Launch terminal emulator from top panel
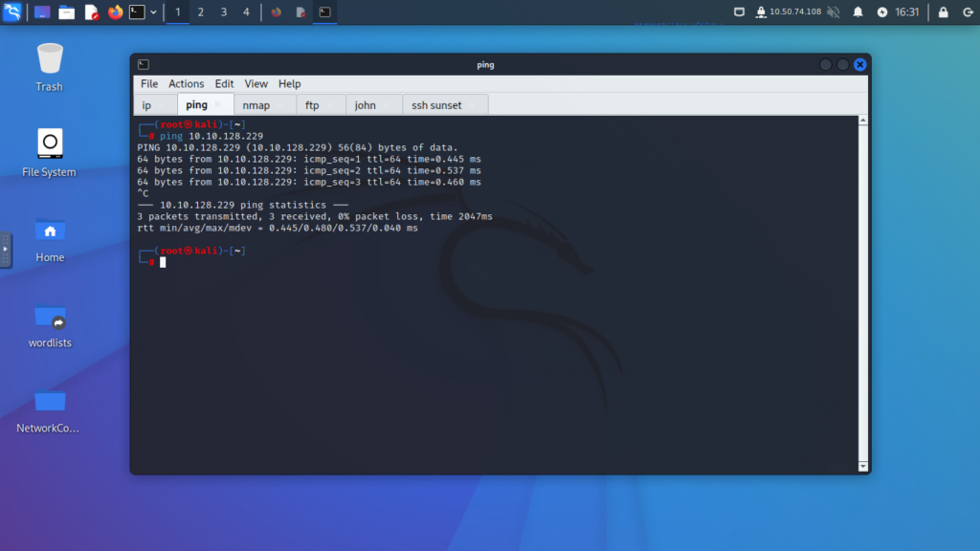 point(138,12)
